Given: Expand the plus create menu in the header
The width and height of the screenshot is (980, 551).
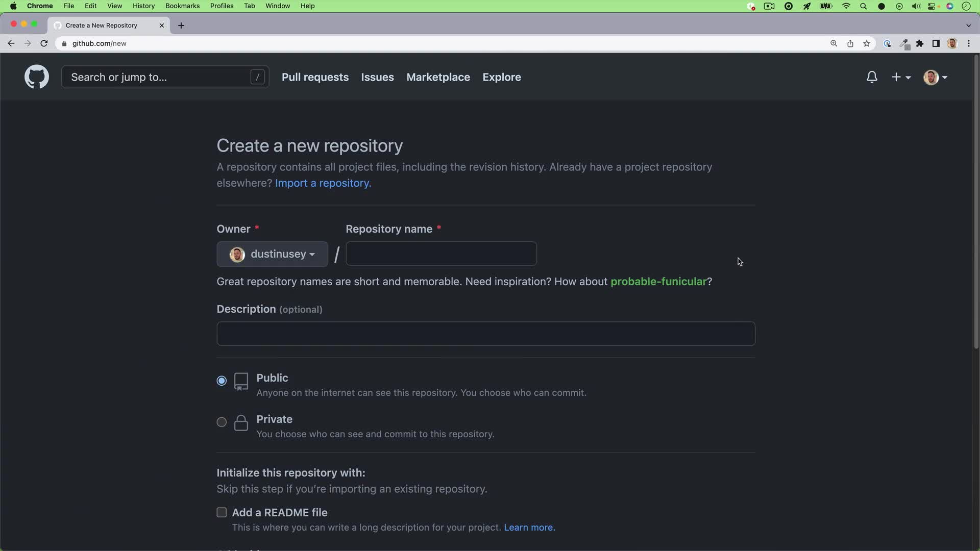Looking at the screenshot, I should (901, 77).
